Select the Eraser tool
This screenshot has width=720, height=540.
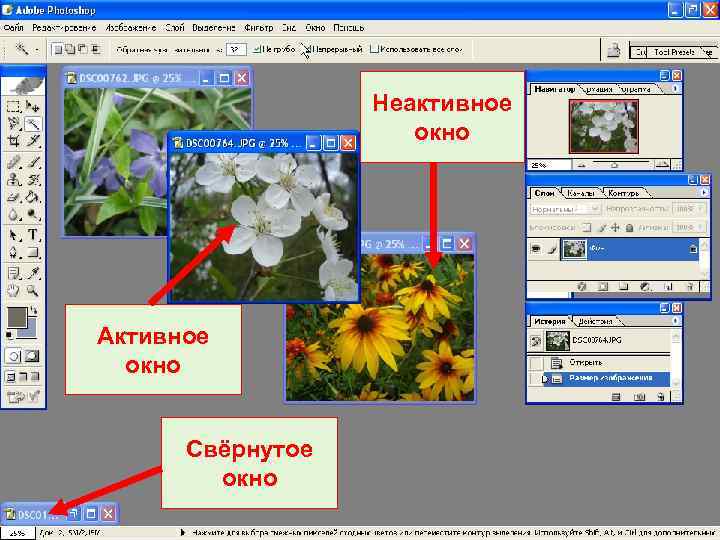[14, 197]
